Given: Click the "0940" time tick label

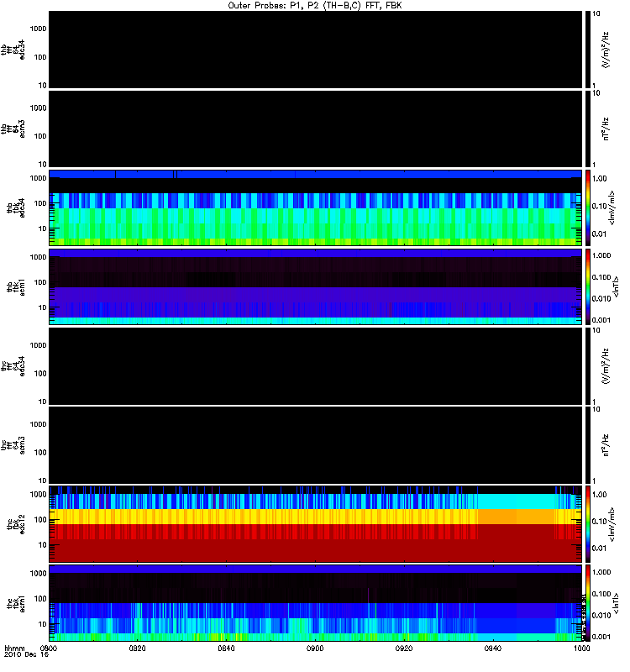Looking at the screenshot, I should (x=493, y=648).
